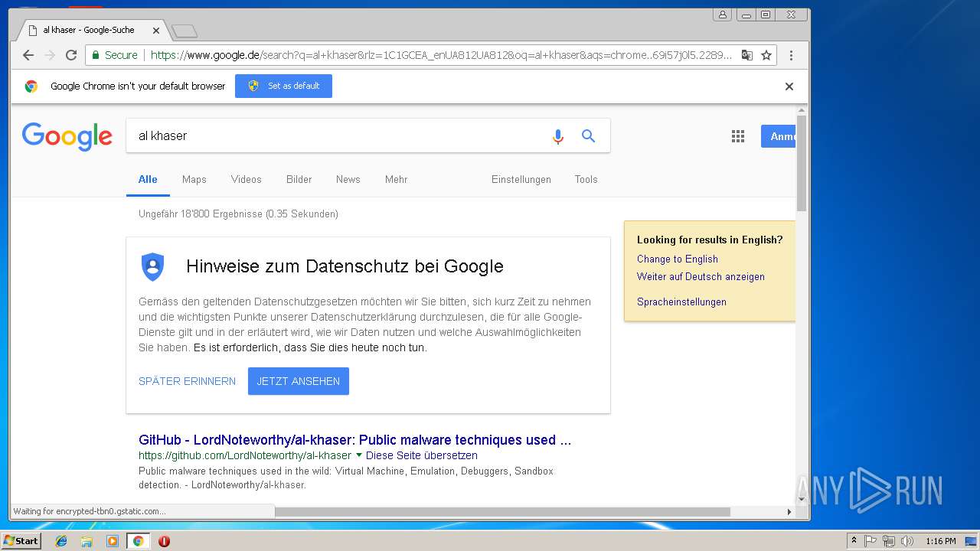Open the Chrome profile/person icon in title bar
The height and width of the screenshot is (551, 980).
pos(722,15)
